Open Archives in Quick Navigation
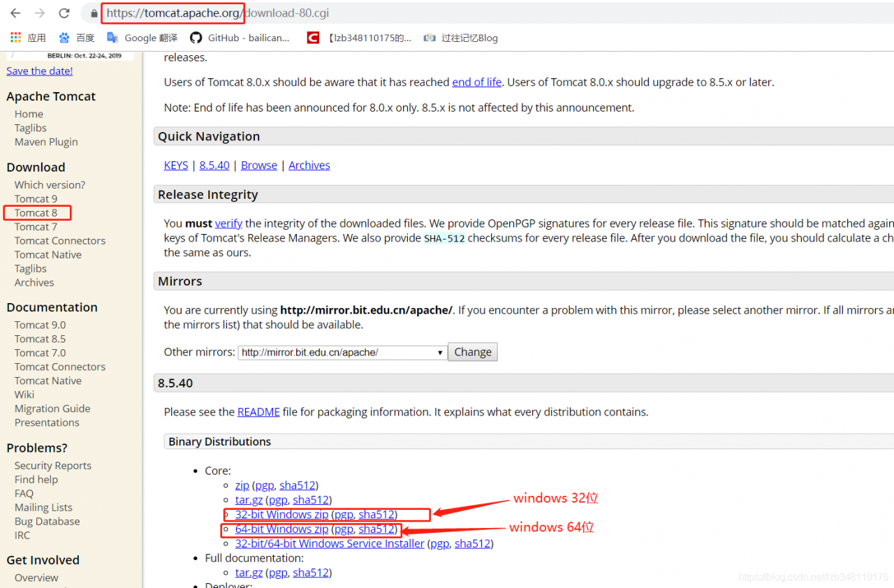The image size is (894, 588). point(309,165)
